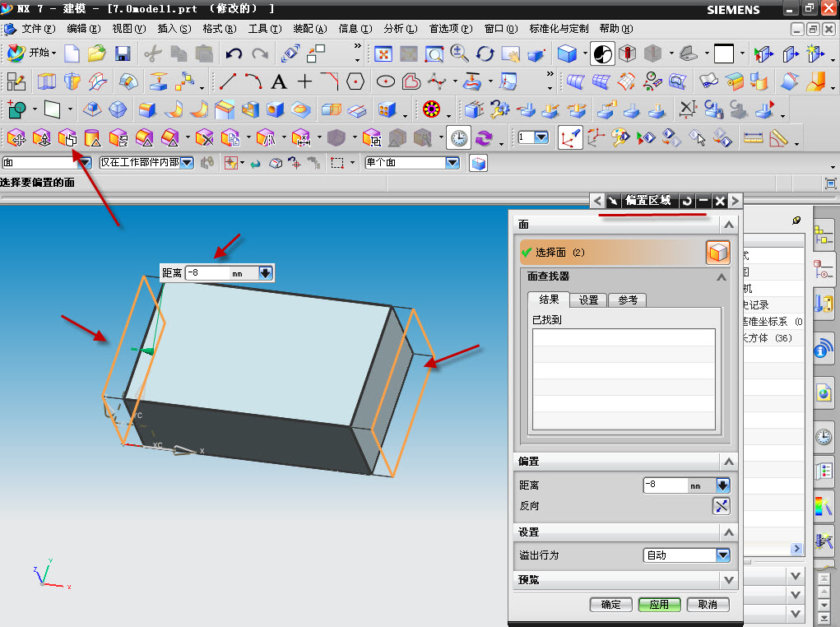
Task: Click the 取消 (Cancel) button
Action: (x=708, y=605)
